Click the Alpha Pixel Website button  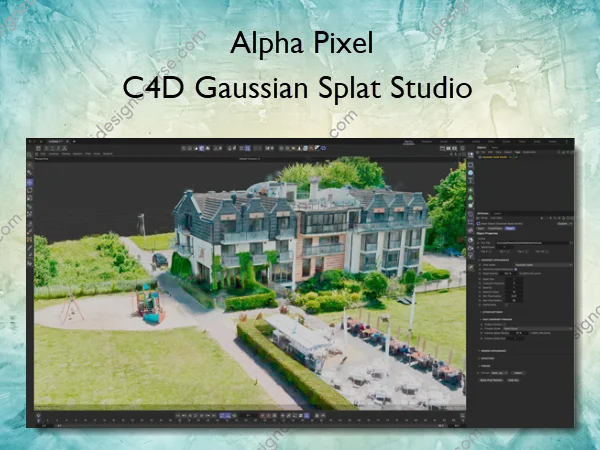(491, 380)
